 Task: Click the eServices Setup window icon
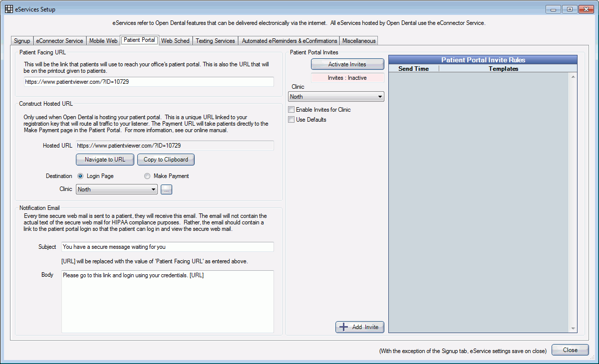tap(9, 9)
